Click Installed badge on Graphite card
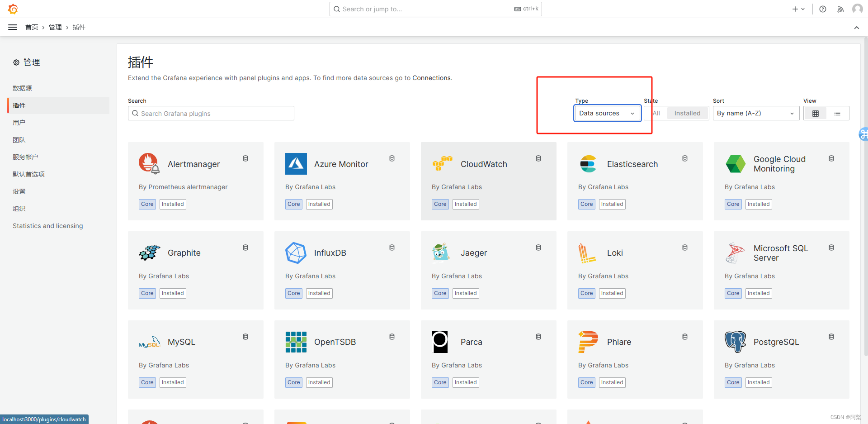This screenshot has width=868, height=424. (173, 293)
